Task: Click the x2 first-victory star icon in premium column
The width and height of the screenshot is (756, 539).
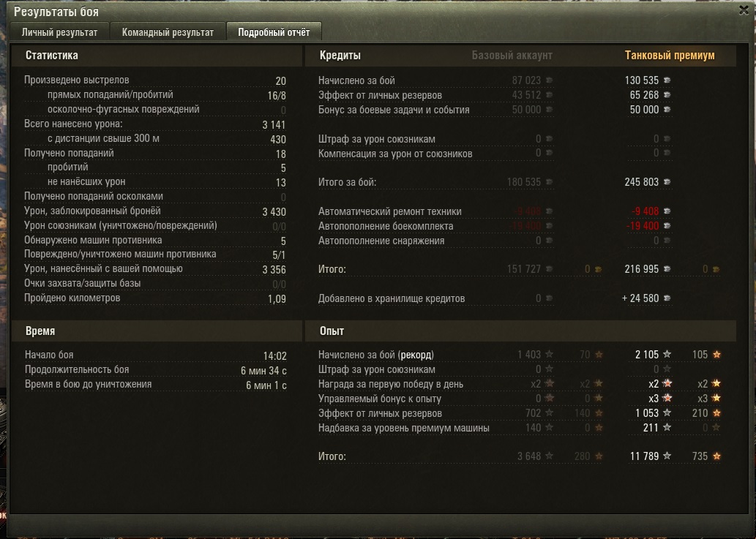Action: point(667,384)
